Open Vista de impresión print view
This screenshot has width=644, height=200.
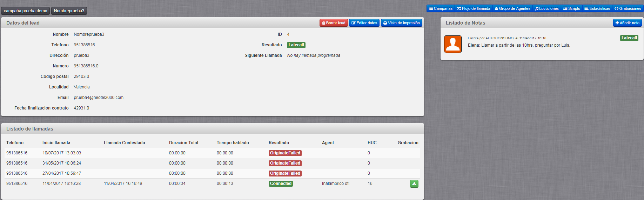pyautogui.click(x=401, y=23)
